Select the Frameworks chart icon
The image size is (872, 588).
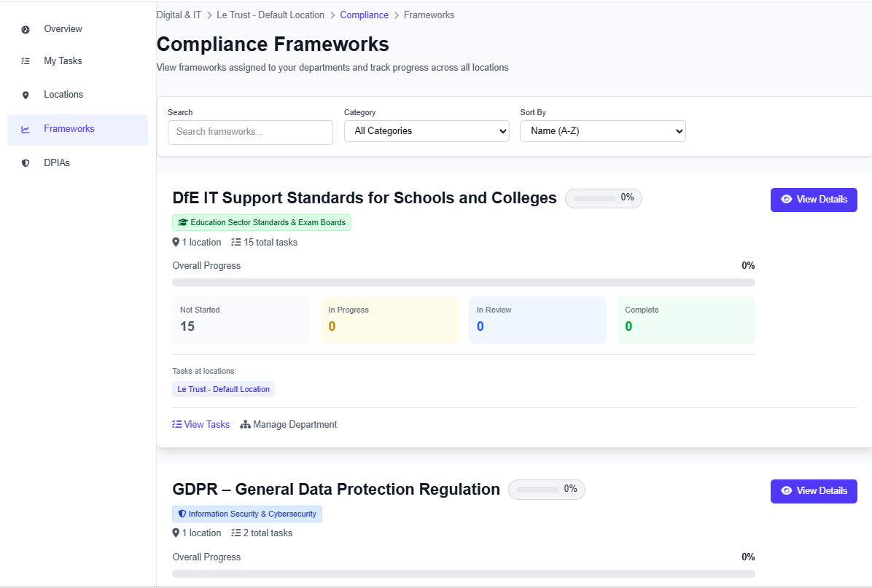[x=26, y=128]
